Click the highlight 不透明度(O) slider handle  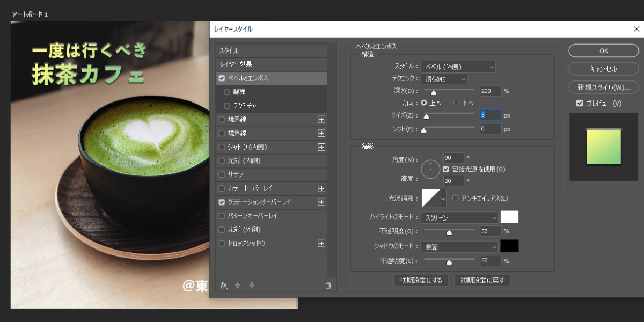coord(449,232)
